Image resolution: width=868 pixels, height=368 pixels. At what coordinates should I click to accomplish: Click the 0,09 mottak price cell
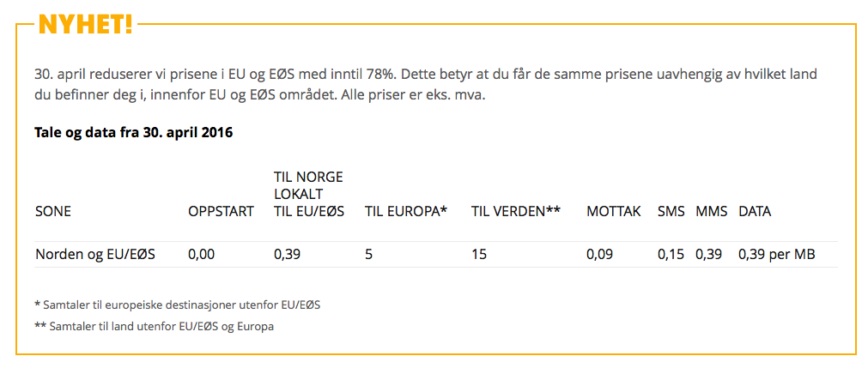pos(598,255)
